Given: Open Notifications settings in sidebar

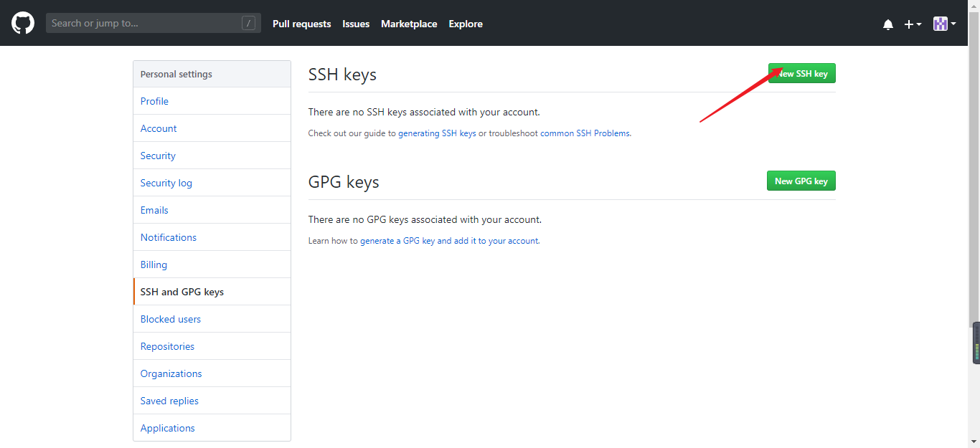Looking at the screenshot, I should coord(212,237).
